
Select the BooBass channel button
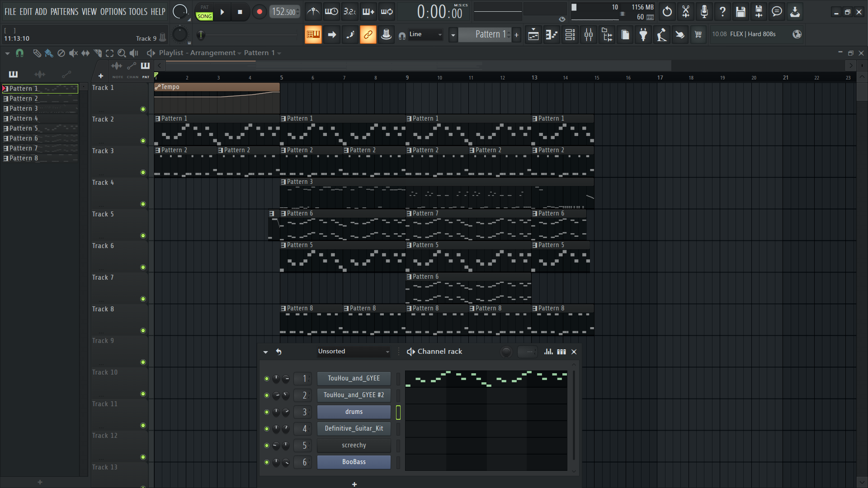tap(354, 462)
